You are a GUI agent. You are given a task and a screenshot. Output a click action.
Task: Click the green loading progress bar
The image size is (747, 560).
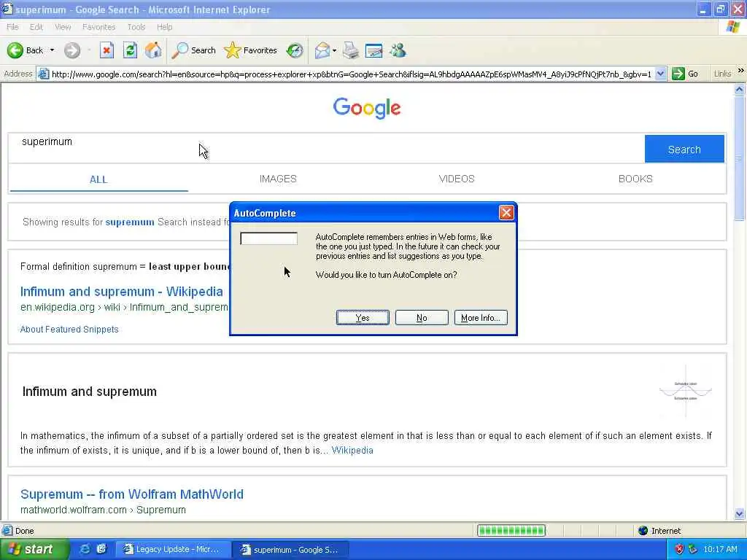(511, 531)
